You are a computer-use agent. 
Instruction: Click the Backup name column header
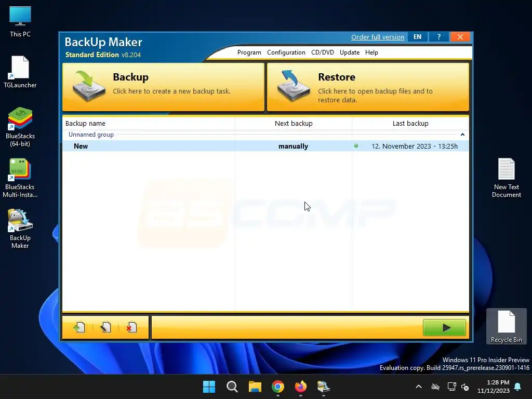coord(149,124)
